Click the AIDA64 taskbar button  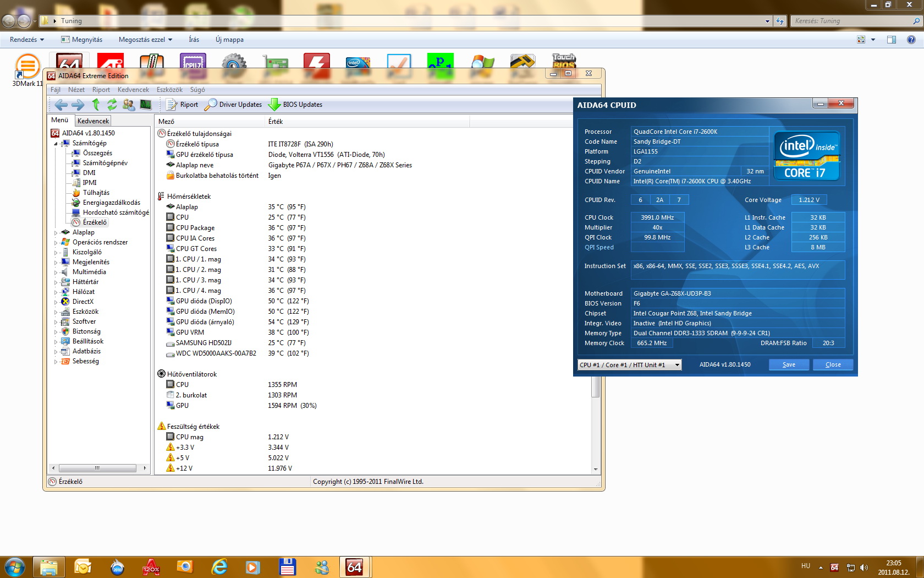[x=355, y=567]
